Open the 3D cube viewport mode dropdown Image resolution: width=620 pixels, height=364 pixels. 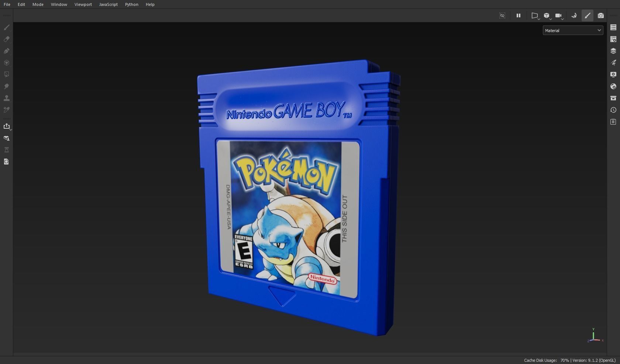coord(547,15)
